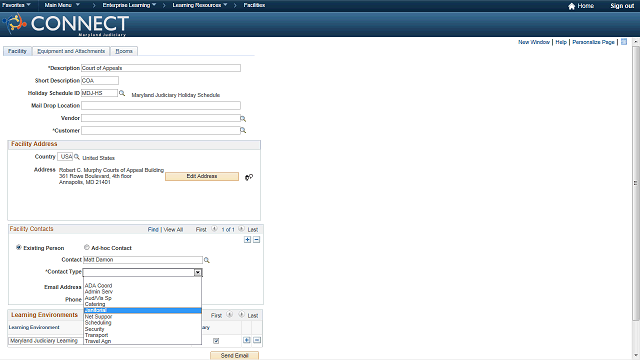This screenshot has width=640, height=360.
Task: Click the Maryland Judiciary Learning field
Action: coord(46,341)
